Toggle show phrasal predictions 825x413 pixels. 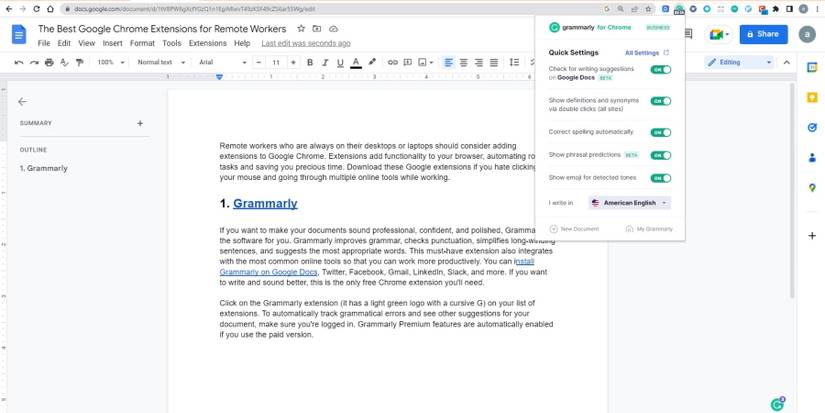click(661, 155)
